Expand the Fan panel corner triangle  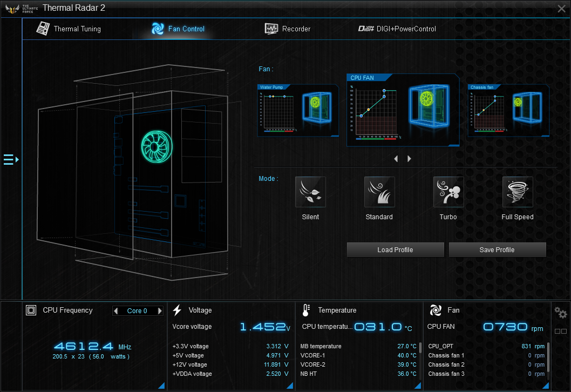546,385
